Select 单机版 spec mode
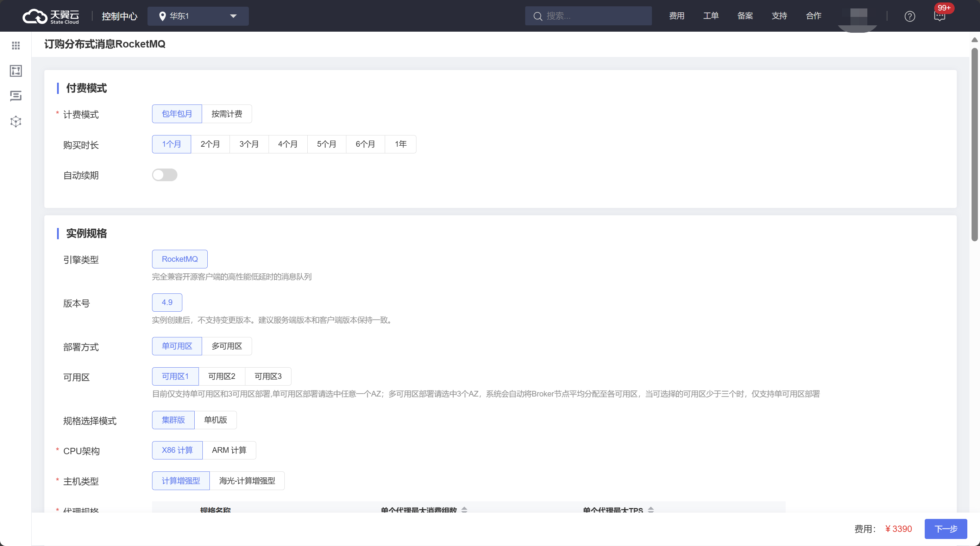The width and height of the screenshot is (980, 546). (x=216, y=420)
